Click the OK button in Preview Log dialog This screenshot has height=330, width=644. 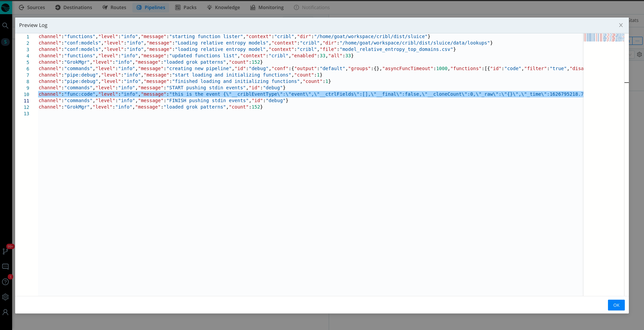[x=616, y=305]
